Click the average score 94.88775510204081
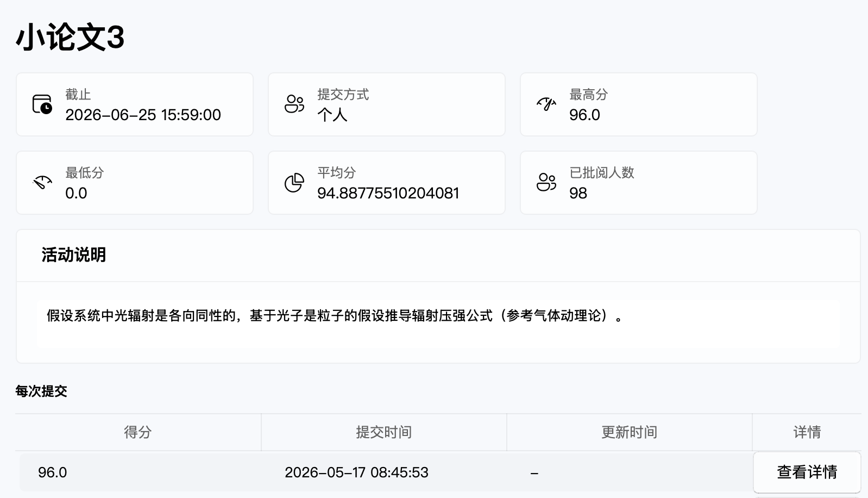Screen dimensions: 868x498 click(388, 194)
